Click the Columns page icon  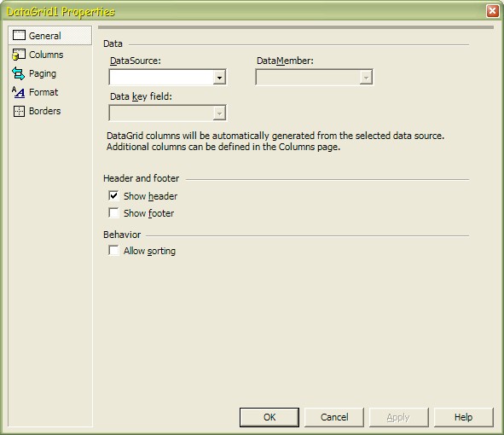point(19,55)
